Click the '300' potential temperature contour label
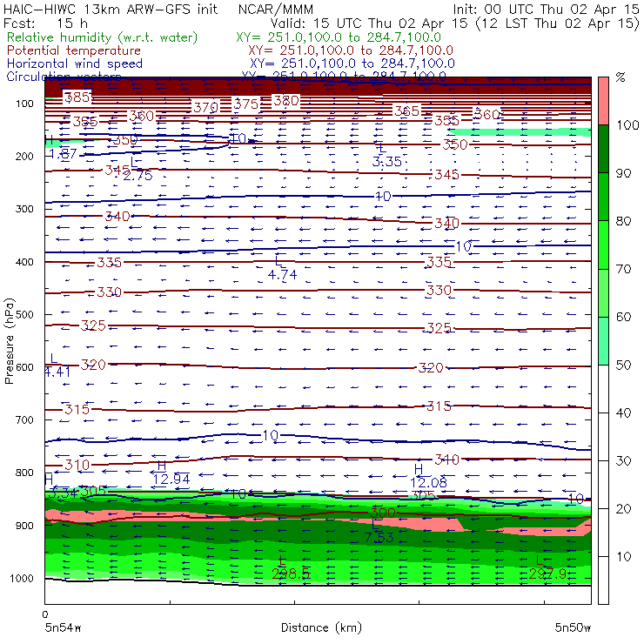This screenshot has height=644, width=644. (383, 513)
